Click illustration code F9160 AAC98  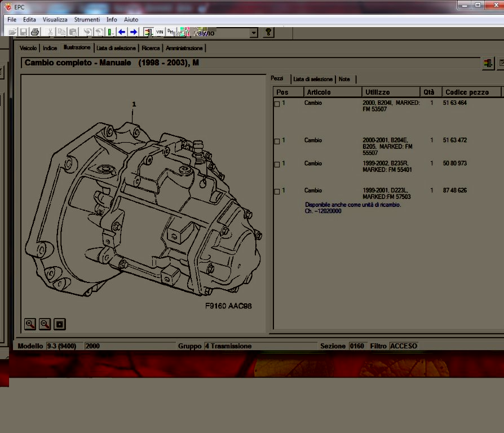pyautogui.click(x=228, y=306)
